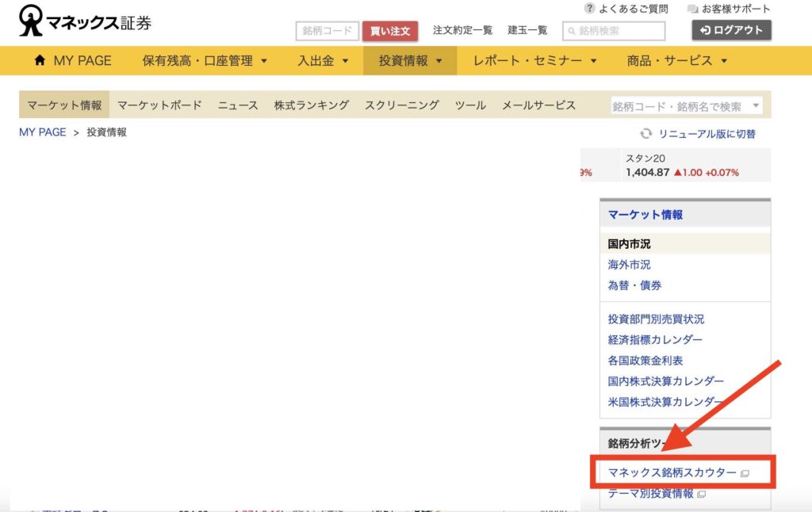Open the 株式ランキング tab
This screenshot has height=512, width=812.
point(311,105)
